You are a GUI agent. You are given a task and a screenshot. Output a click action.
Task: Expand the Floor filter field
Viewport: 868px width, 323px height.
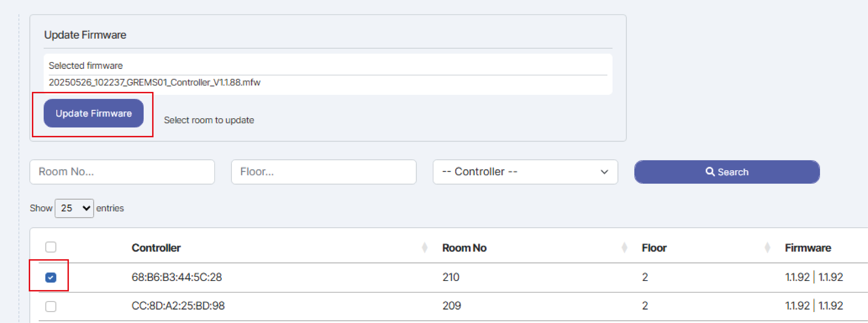point(323,172)
